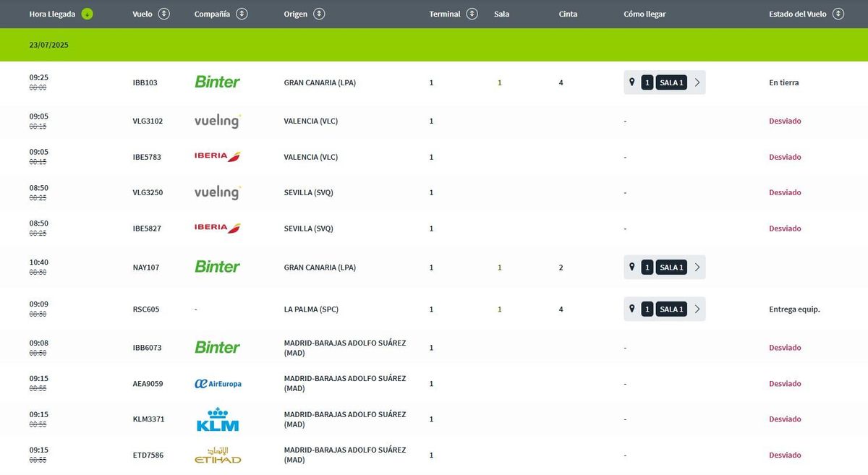868x475 pixels.
Task: Click the Entrega equip. status for RSC605
Action: point(794,309)
